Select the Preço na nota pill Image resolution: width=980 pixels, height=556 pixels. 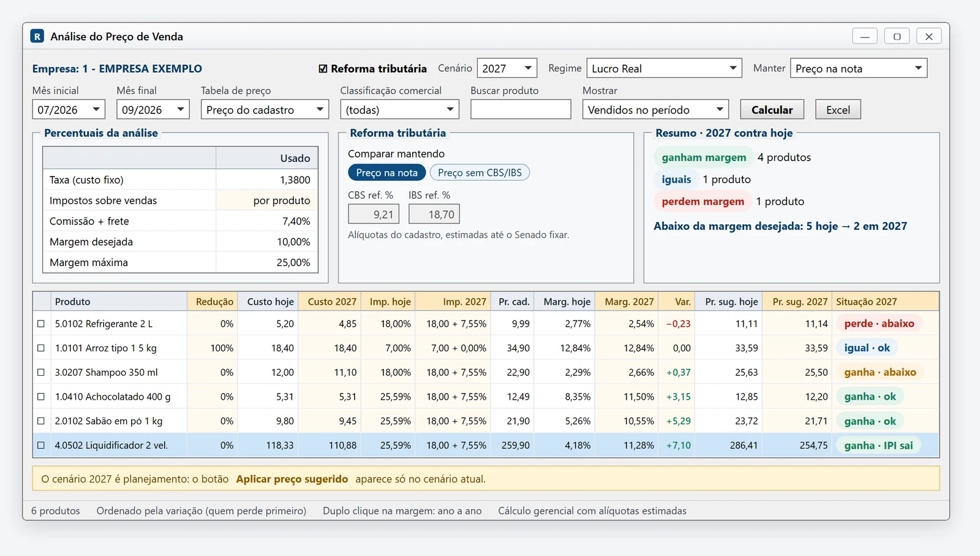tap(386, 173)
